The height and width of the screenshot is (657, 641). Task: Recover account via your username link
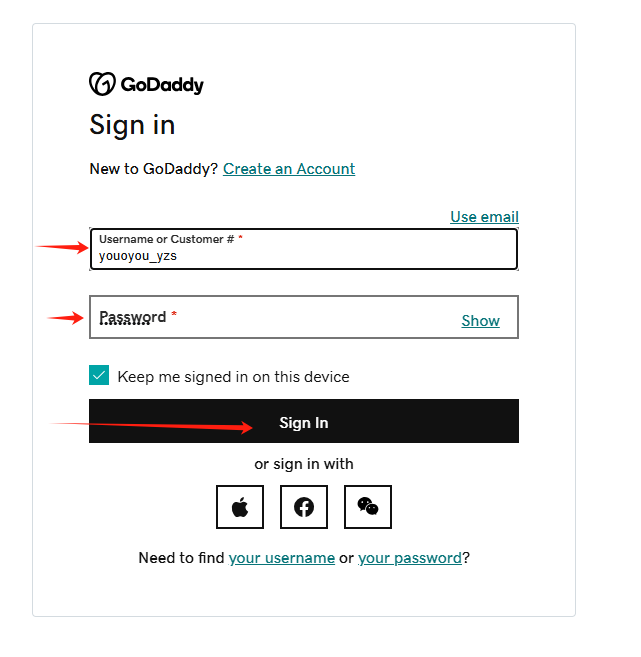pyautogui.click(x=282, y=558)
